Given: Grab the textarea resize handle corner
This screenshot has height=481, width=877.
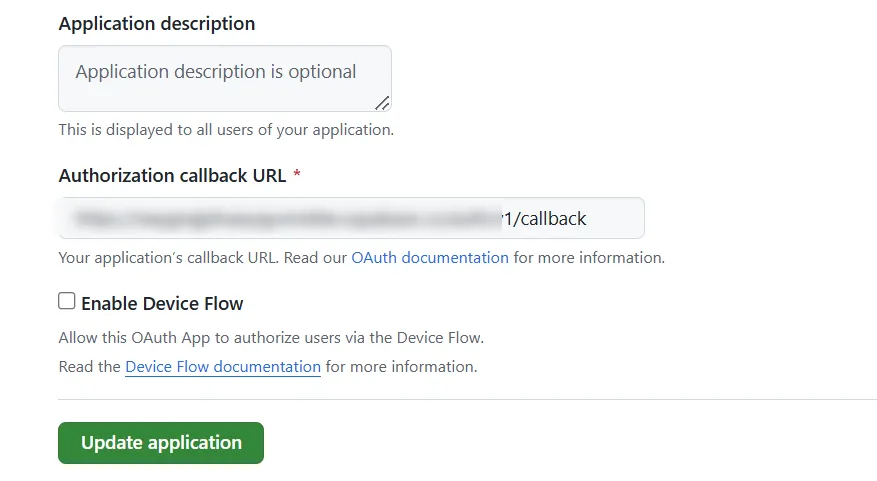Looking at the screenshot, I should pyautogui.click(x=382, y=102).
